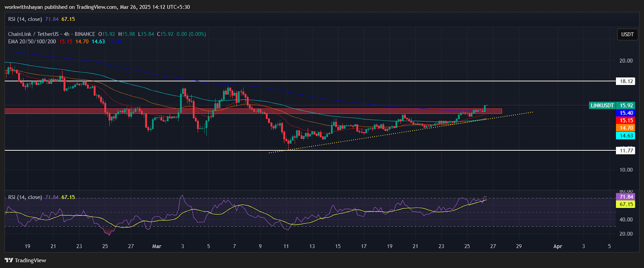Click the LINKUSDT 15.92 price label
Image resolution: width=644 pixels, height=268 pixels.
(612, 106)
